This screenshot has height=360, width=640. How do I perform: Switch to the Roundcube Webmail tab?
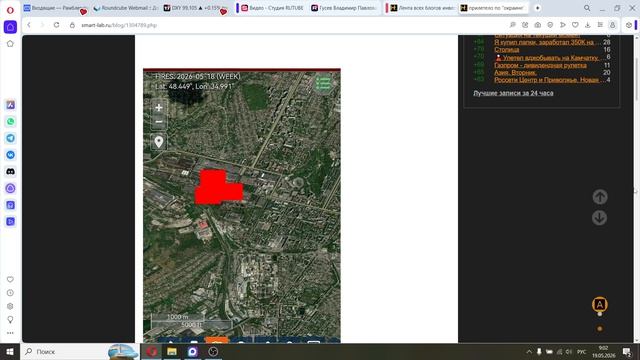125,8
